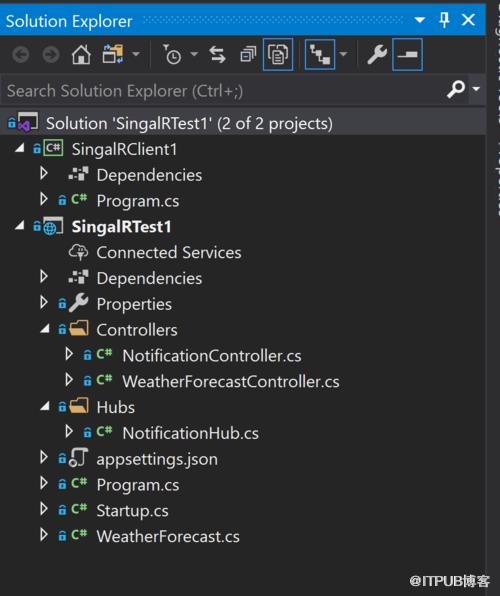The width and height of the screenshot is (500, 596).
Task: Toggle the Show All Files button
Action: click(x=278, y=54)
